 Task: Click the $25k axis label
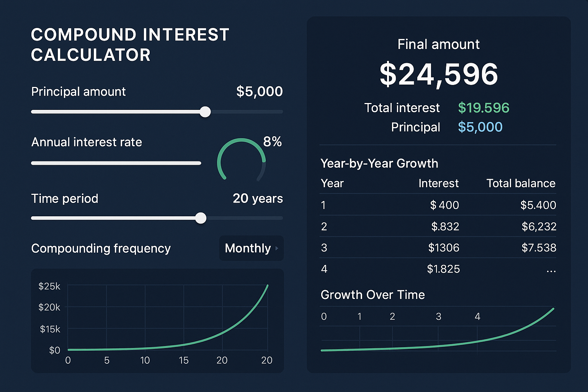click(49, 286)
